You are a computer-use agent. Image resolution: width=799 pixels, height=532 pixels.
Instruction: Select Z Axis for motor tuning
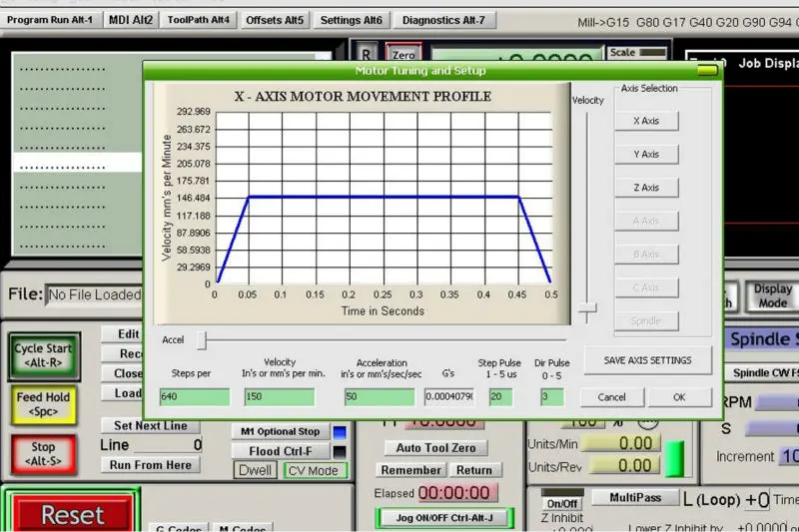(x=646, y=188)
